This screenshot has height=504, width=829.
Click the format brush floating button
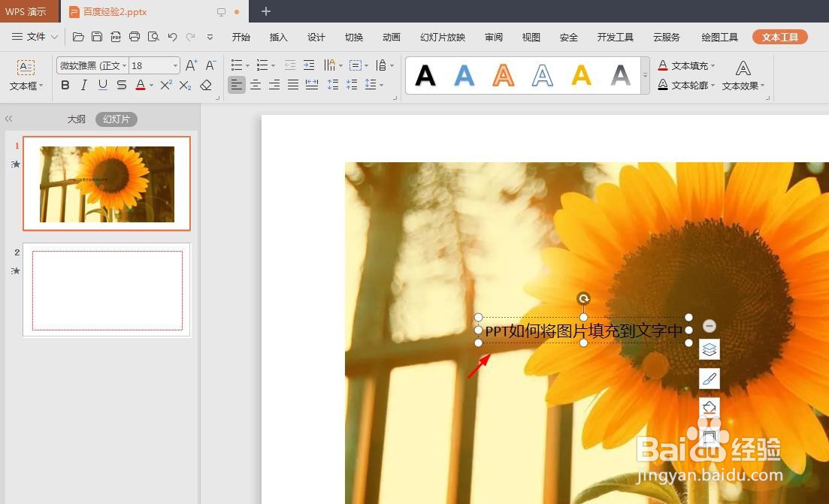[x=709, y=379]
